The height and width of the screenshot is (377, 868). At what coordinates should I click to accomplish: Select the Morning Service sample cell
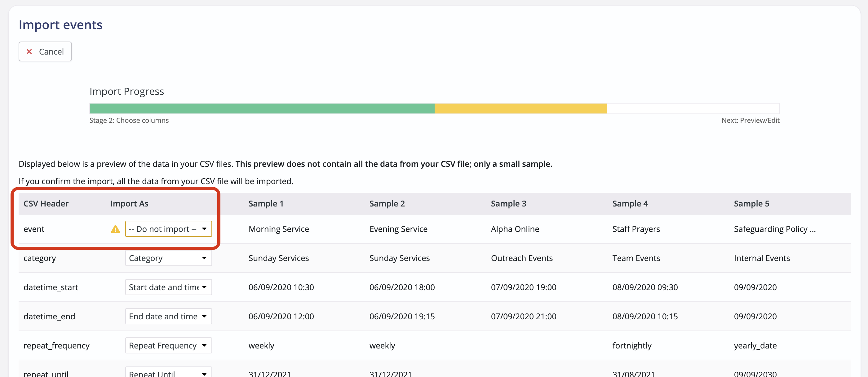pos(278,229)
